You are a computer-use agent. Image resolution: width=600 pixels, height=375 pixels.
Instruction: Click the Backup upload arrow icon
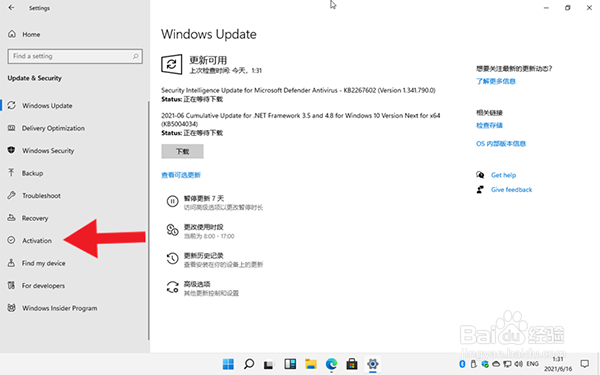tap(11, 173)
